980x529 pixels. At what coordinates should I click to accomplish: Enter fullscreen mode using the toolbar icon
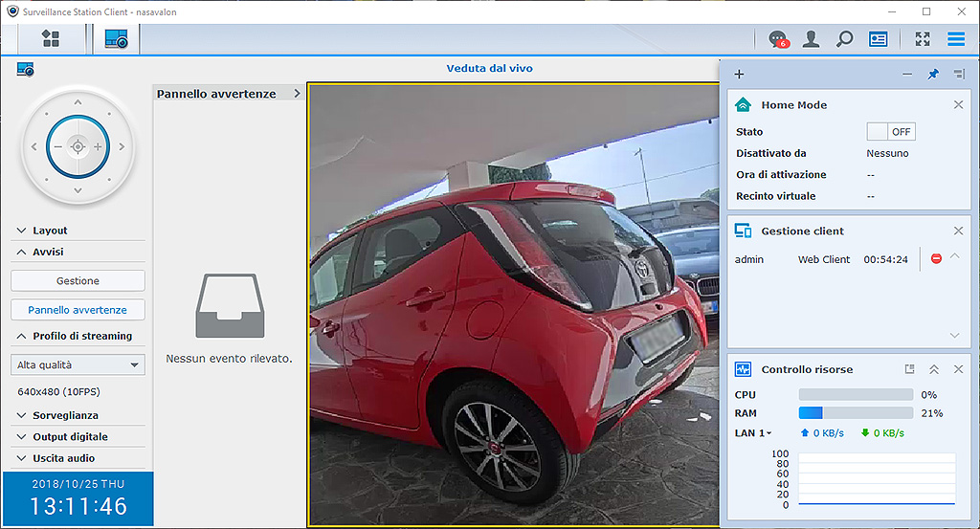tap(923, 39)
